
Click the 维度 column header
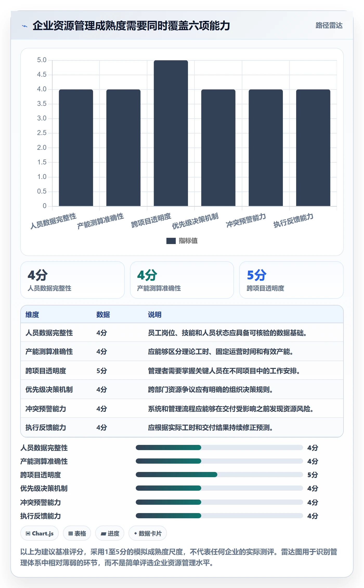(x=32, y=315)
